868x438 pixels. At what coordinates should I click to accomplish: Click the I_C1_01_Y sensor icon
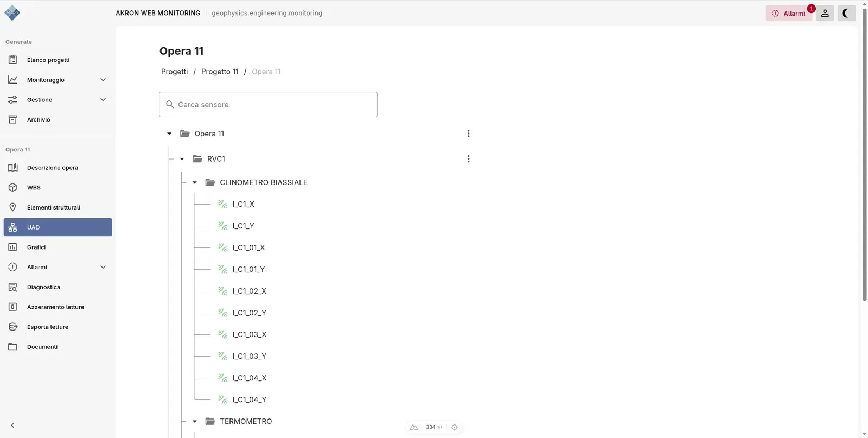[222, 269]
